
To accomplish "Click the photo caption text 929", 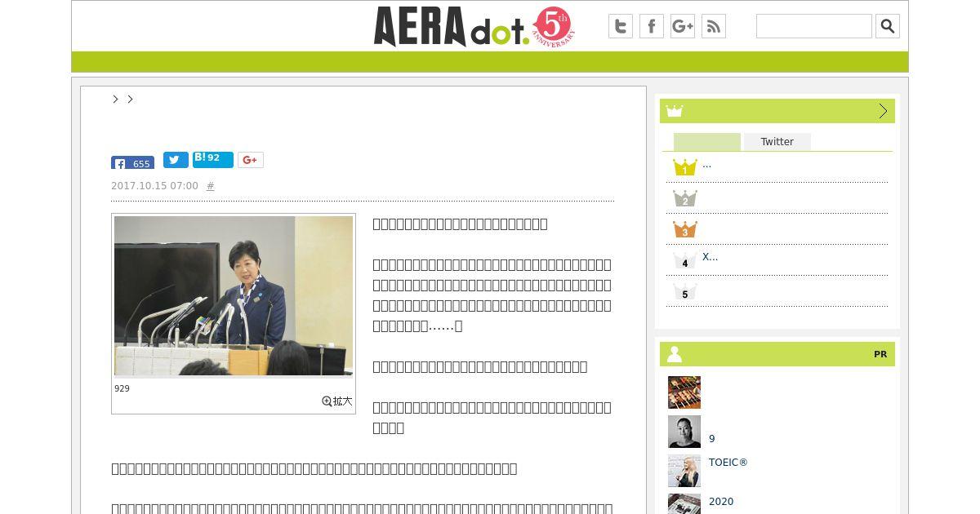I will [x=122, y=388].
